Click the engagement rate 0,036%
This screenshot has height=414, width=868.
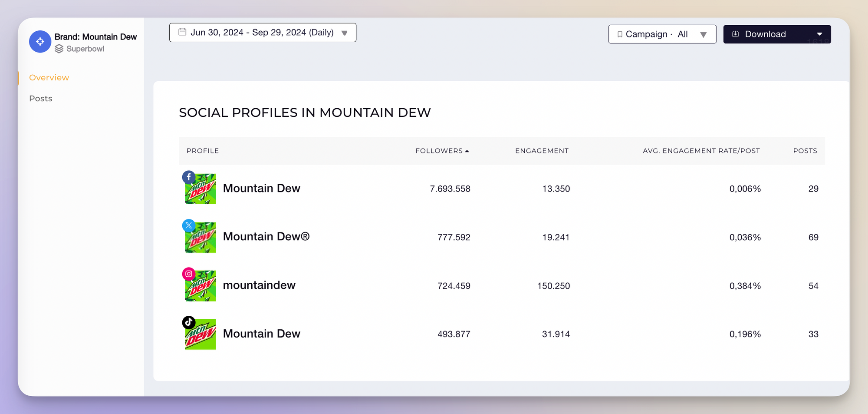coord(745,238)
